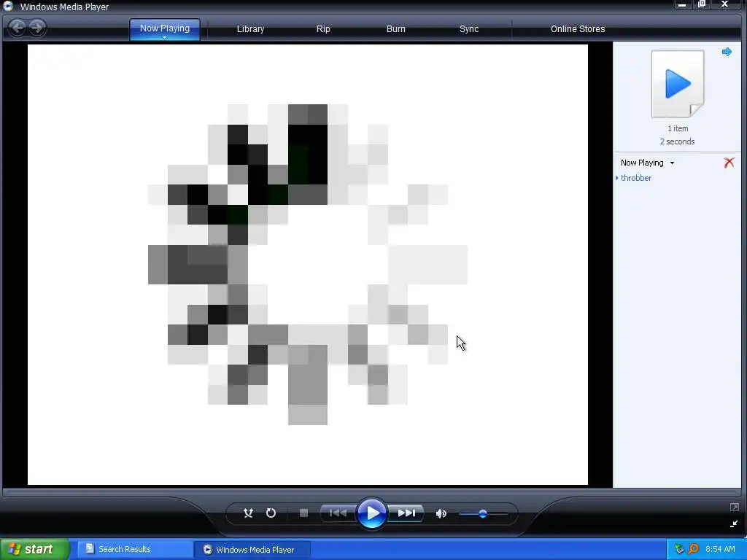Click the Windows Media Player title bar icon
This screenshot has width=747, height=560.
(x=8, y=6)
